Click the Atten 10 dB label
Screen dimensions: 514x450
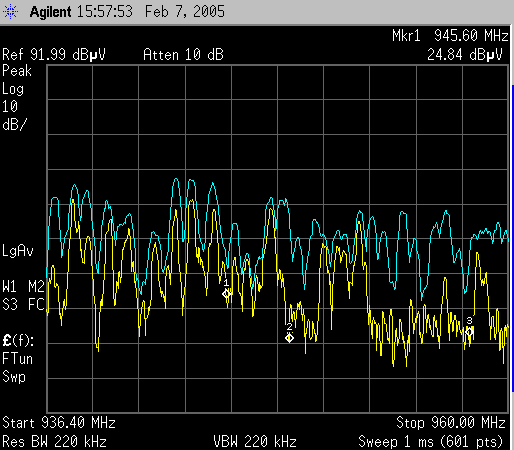pos(183,54)
